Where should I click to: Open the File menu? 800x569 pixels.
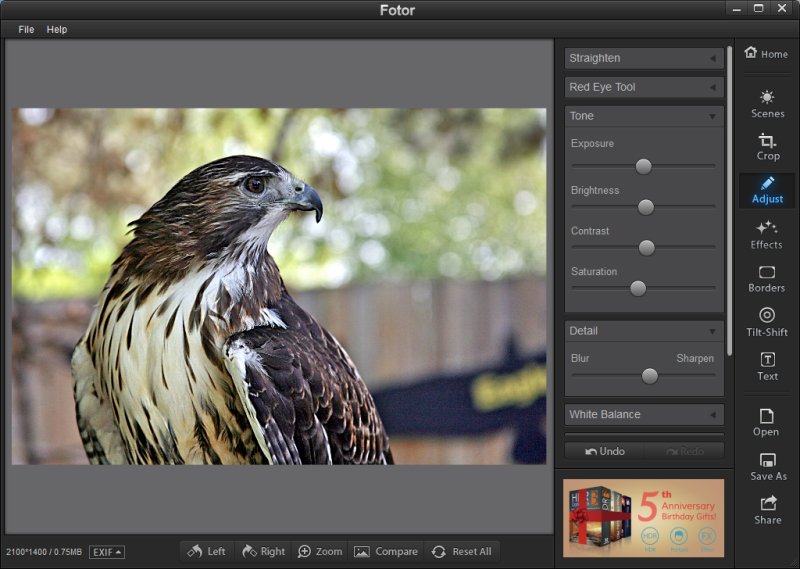tap(26, 30)
